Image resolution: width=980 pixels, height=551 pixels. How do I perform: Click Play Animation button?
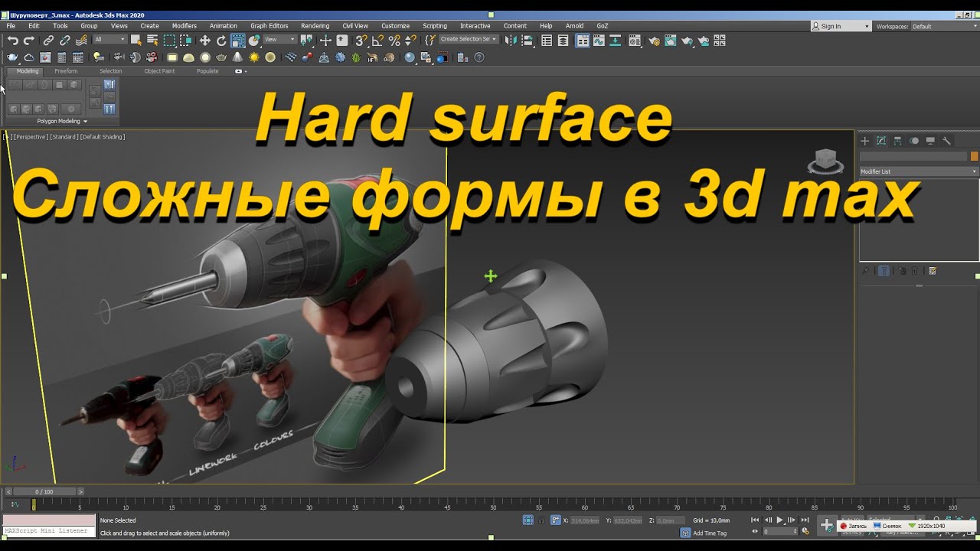780,520
